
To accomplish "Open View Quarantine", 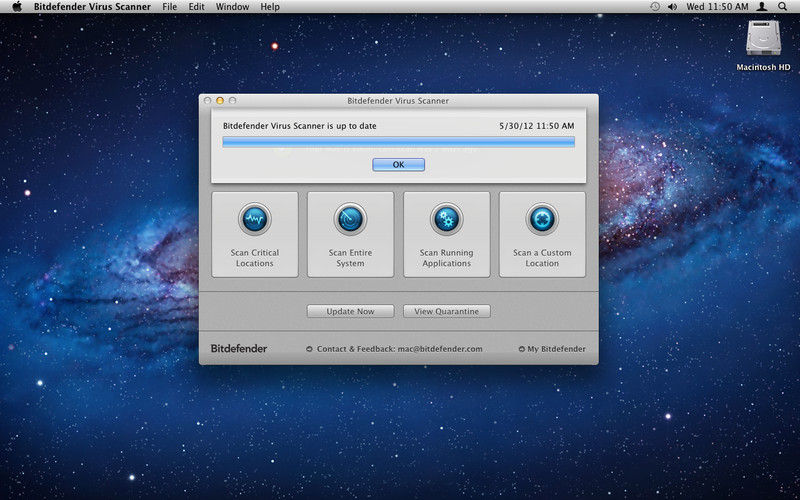I will [x=446, y=311].
